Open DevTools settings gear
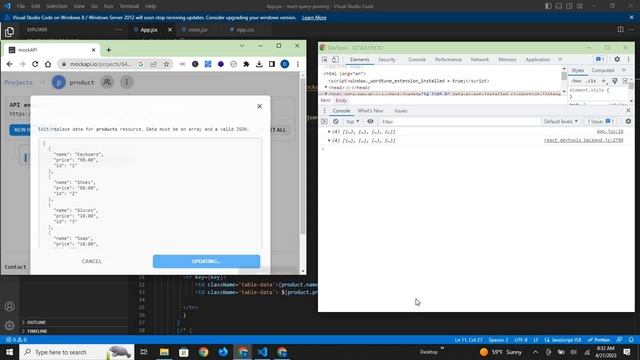 617,59
